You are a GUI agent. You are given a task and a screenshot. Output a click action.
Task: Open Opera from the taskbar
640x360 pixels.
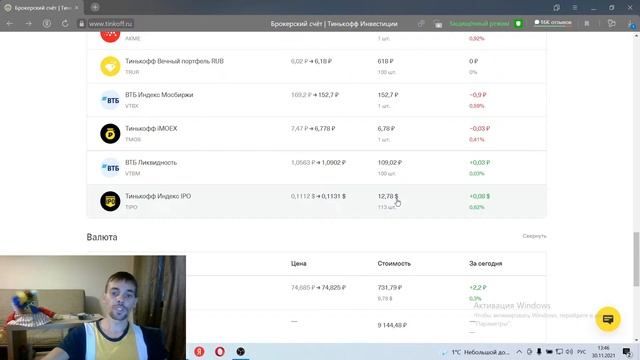(220, 351)
